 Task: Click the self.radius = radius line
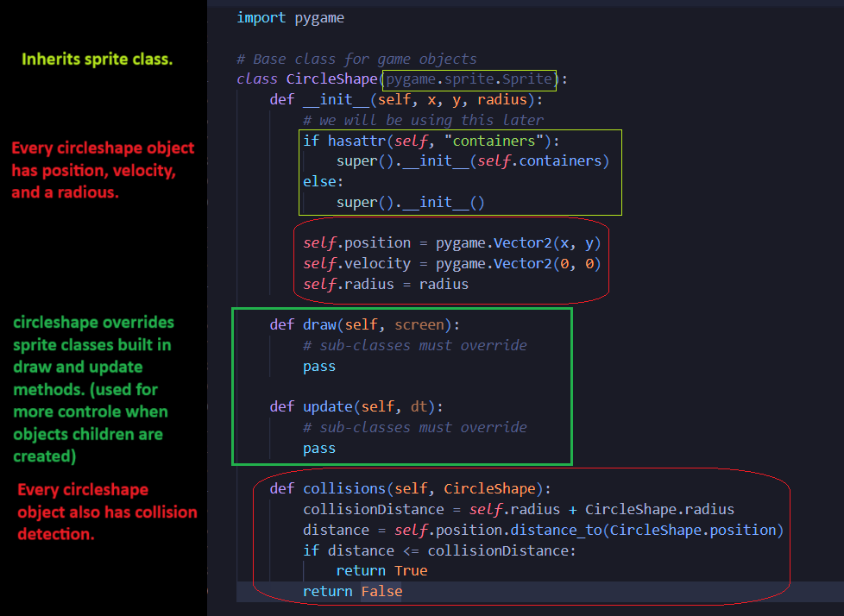pos(386,284)
